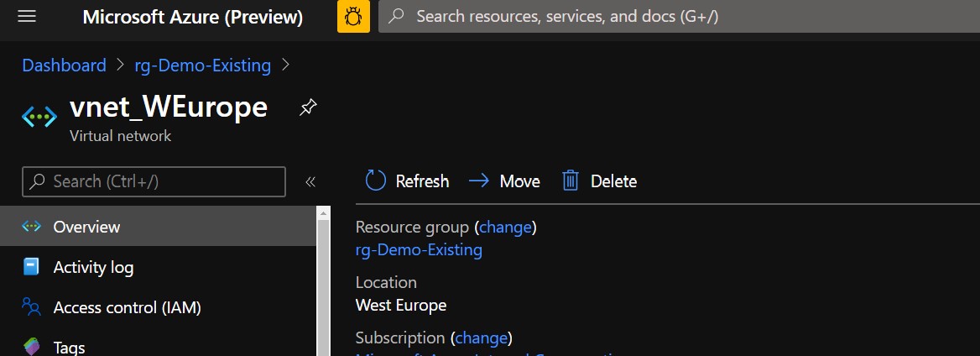Move the virtual network resource

coord(504,181)
